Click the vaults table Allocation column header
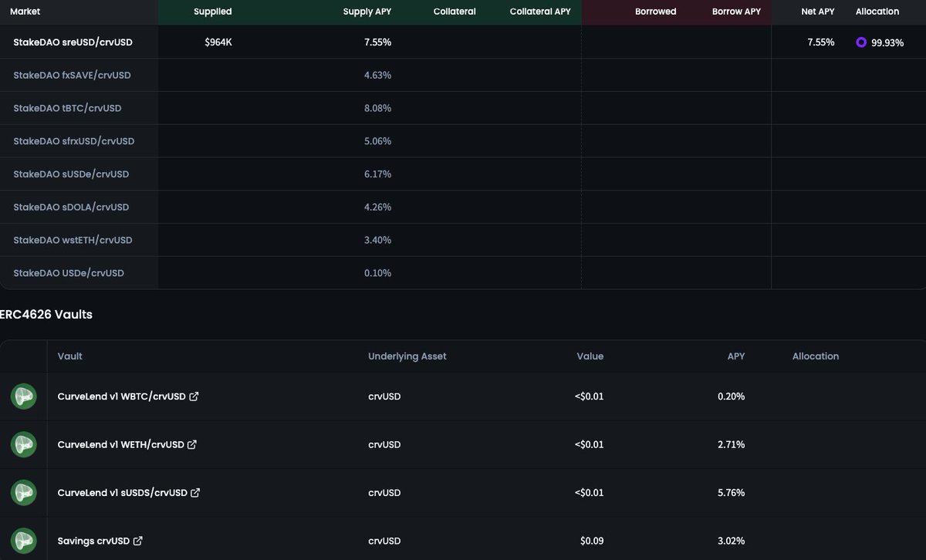 (x=816, y=356)
